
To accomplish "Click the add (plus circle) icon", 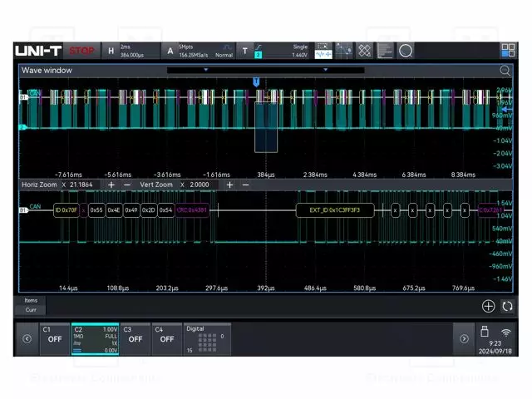I will pyautogui.click(x=488, y=306).
